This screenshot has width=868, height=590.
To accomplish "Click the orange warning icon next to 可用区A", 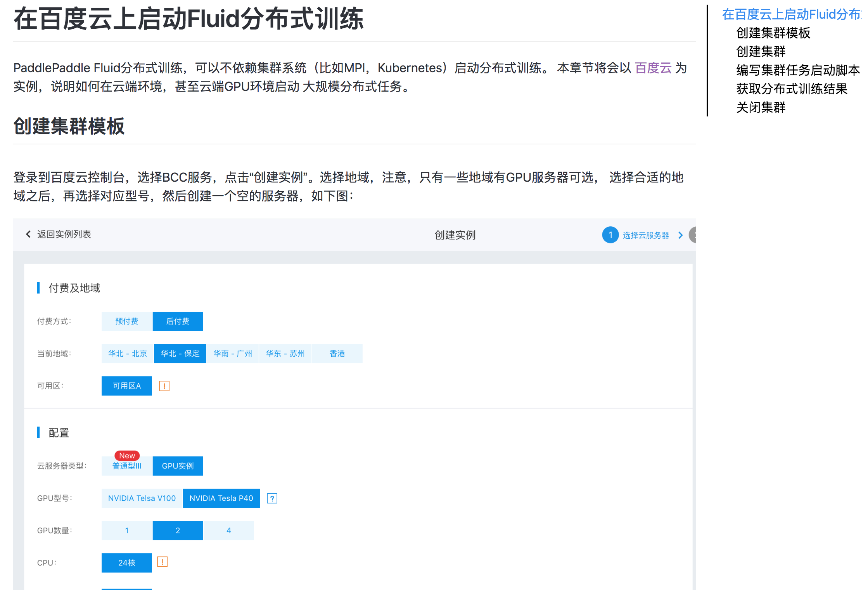I will (x=164, y=386).
